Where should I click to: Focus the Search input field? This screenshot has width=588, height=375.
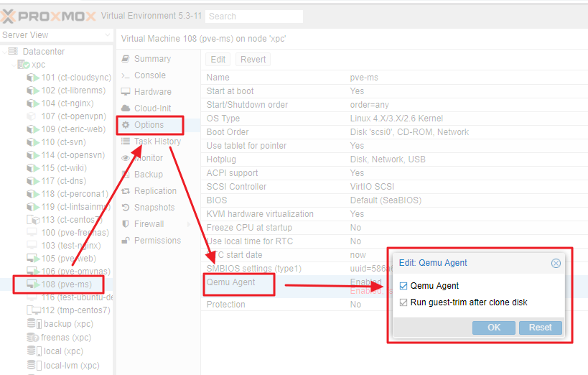coord(254,17)
